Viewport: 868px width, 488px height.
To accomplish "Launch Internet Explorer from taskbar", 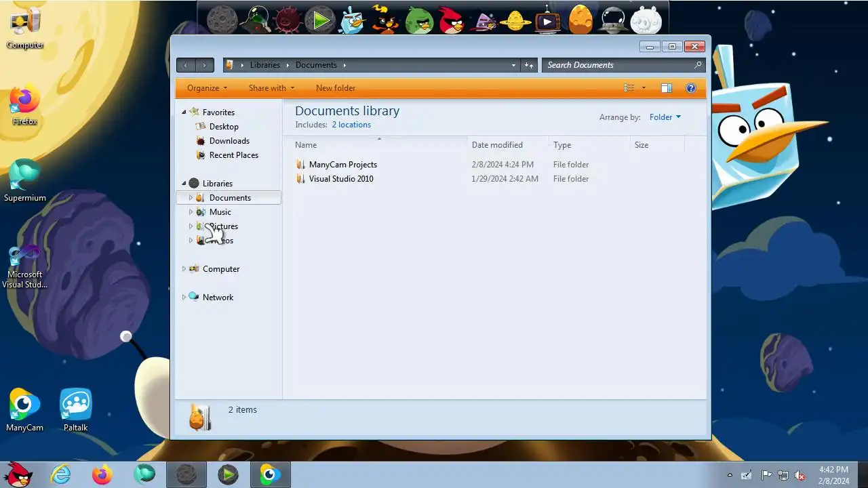I will [x=61, y=474].
